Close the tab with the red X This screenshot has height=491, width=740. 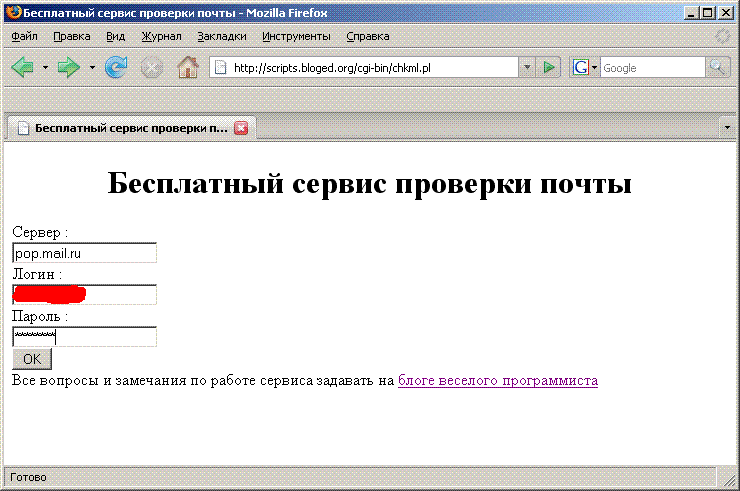click(x=240, y=128)
